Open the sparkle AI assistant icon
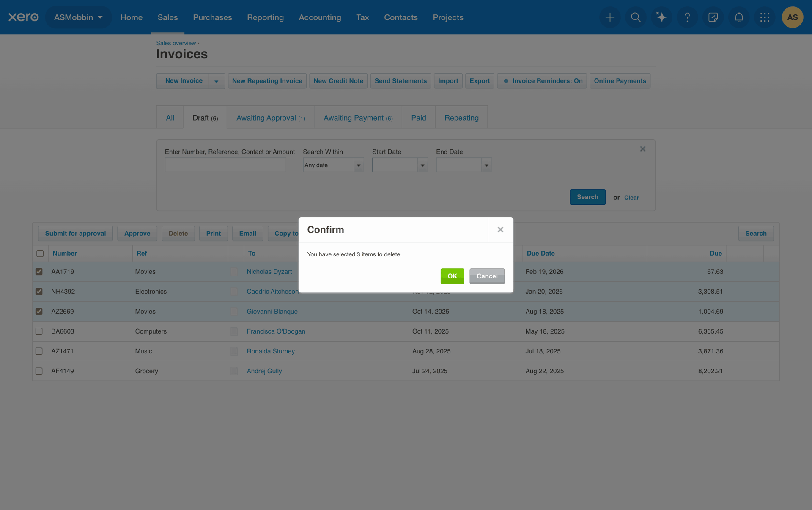The image size is (812, 510). coord(661,17)
